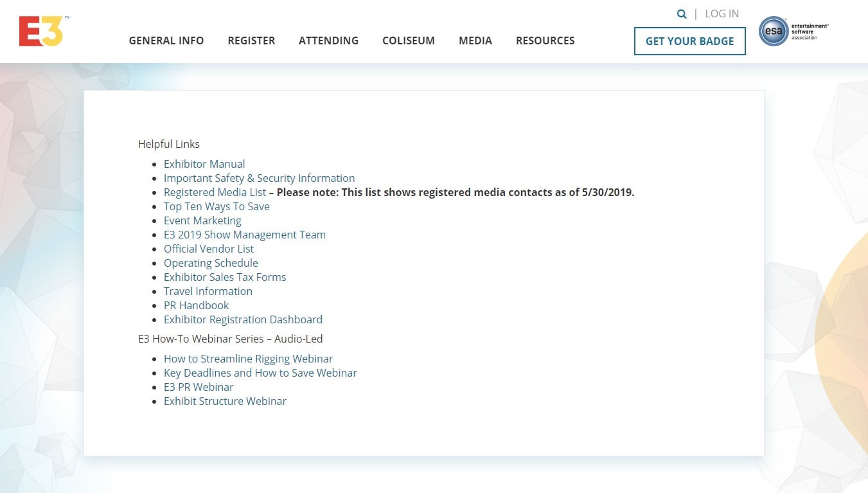Launch How to Streamline Rigging Webinar
Screen dimensions: 868x493
(x=248, y=359)
